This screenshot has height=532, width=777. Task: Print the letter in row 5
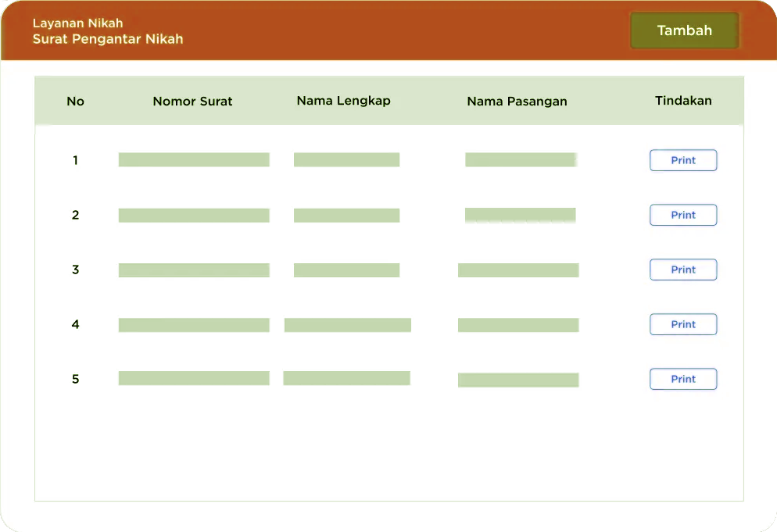click(683, 379)
